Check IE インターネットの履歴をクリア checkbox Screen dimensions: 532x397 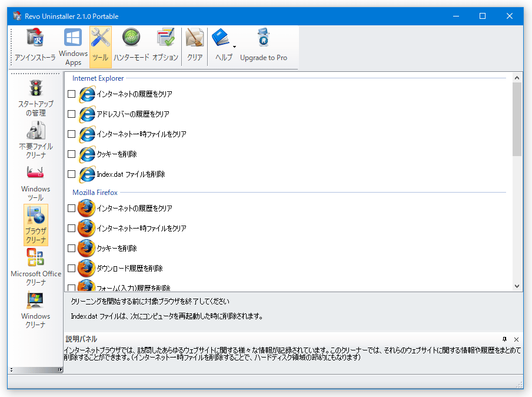pos(71,94)
